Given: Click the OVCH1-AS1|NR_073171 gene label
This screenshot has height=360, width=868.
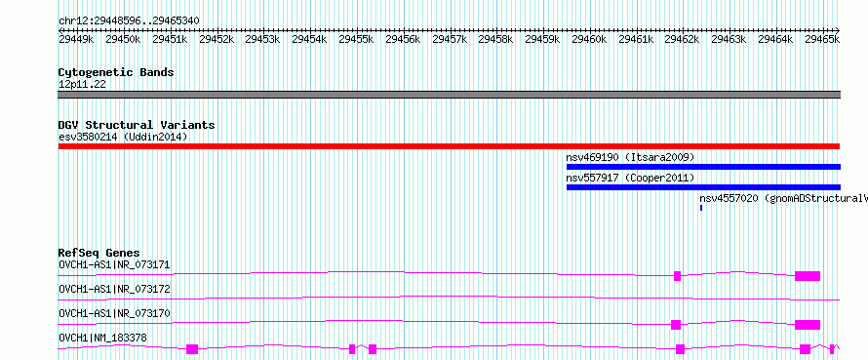Looking at the screenshot, I should pos(114,264).
